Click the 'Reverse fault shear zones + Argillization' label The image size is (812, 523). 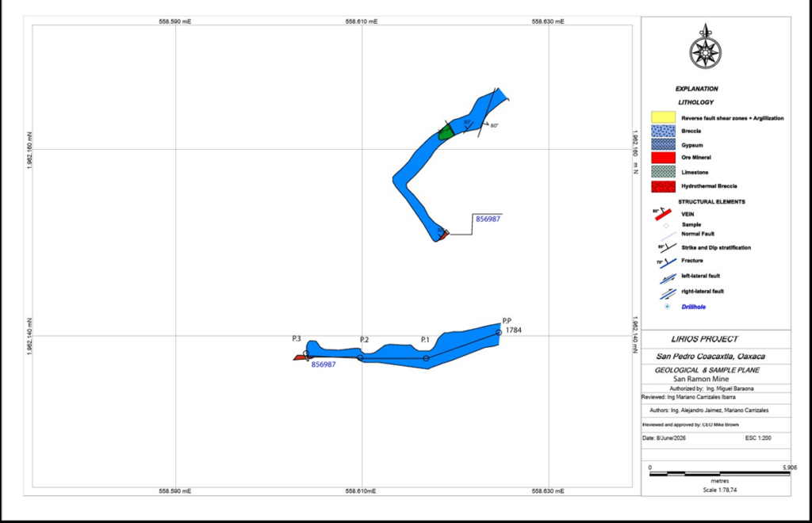(732, 118)
